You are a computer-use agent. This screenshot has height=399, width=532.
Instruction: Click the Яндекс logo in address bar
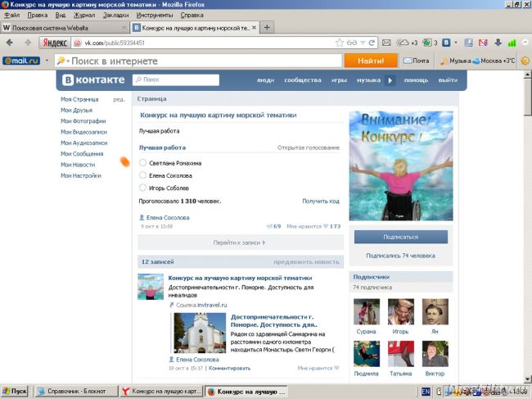(55, 43)
